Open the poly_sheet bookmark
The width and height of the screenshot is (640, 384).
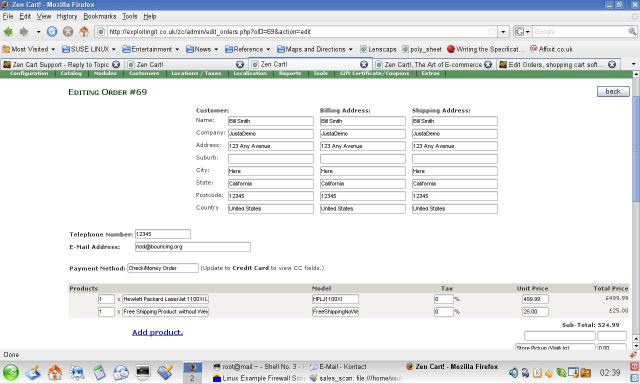(x=422, y=49)
